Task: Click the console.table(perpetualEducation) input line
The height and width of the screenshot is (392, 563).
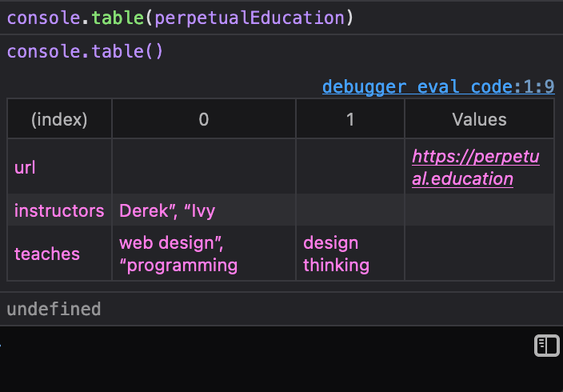Action: (x=281, y=18)
